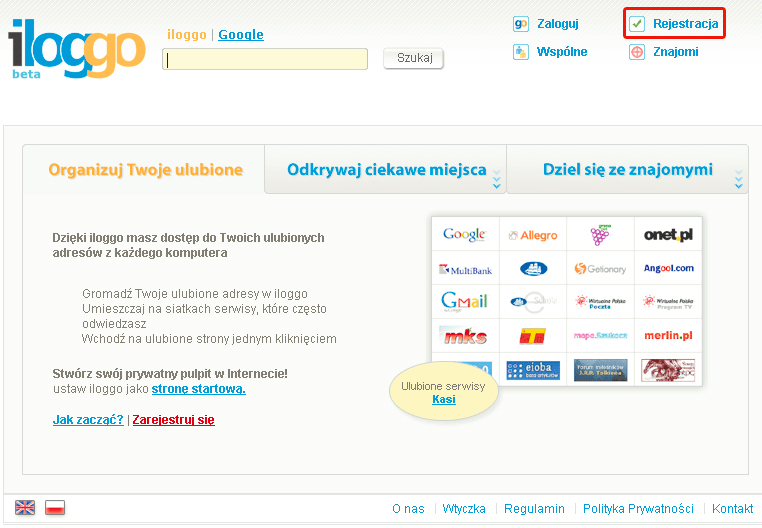
Task: Click the Zaloguj login icon
Action: [x=521, y=24]
